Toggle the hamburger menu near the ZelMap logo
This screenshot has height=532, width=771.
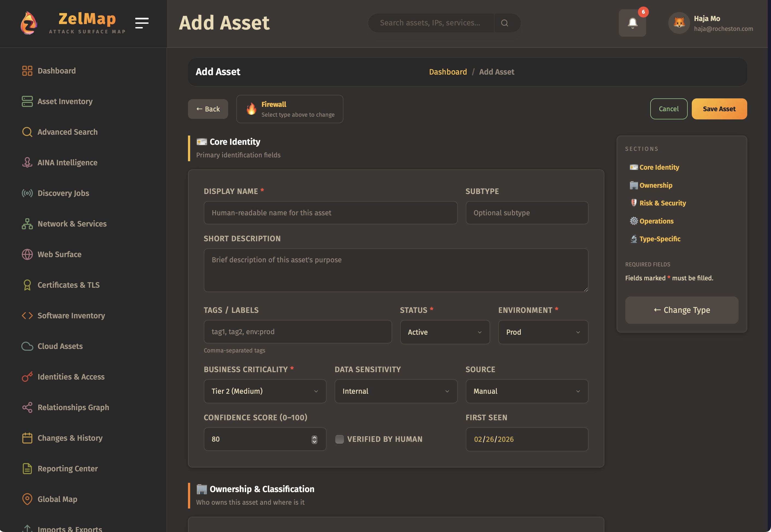(x=142, y=23)
